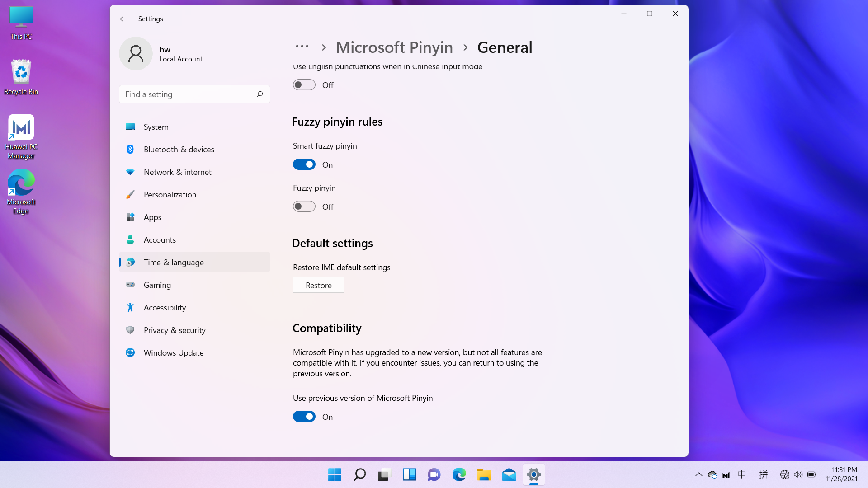Viewport: 868px width, 488px height.
Task: Click the battery status tray icon
Action: tap(812, 474)
